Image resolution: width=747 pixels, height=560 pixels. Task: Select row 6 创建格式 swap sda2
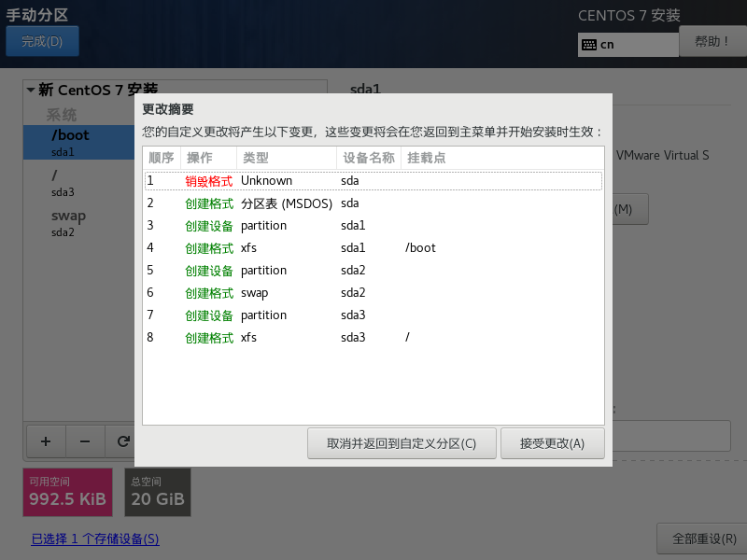pos(373,293)
